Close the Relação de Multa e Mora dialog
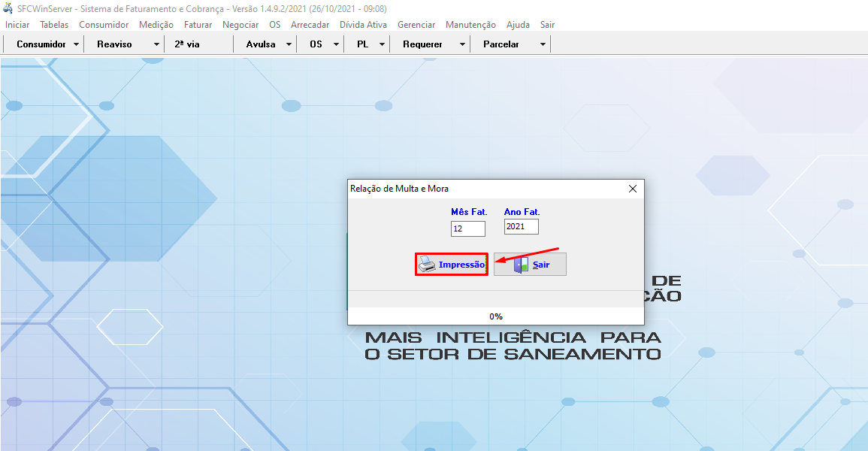The width and height of the screenshot is (868, 451). click(632, 189)
